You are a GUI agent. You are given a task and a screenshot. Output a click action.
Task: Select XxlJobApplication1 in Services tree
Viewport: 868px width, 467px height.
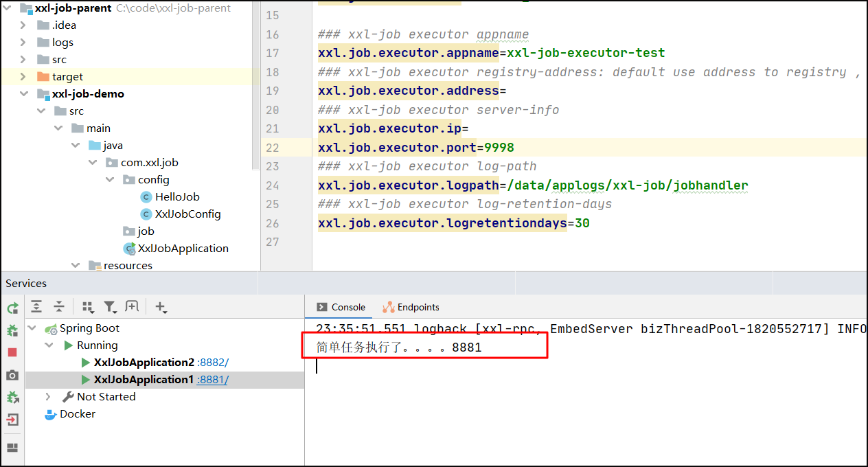144,380
